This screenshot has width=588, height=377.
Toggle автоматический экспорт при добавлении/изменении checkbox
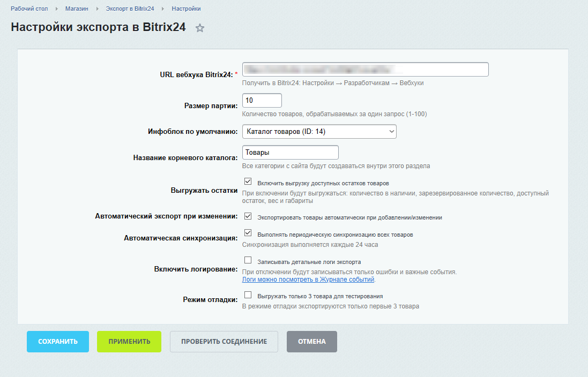248,216
